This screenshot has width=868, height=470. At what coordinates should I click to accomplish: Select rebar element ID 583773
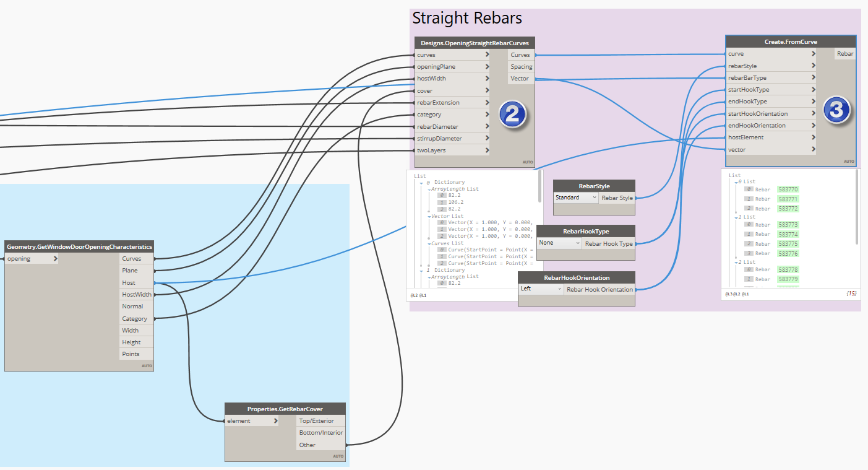click(788, 225)
